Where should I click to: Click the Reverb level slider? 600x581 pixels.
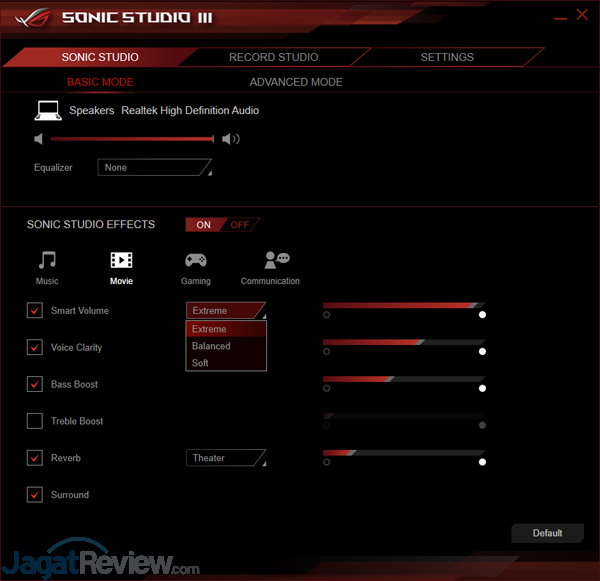pyautogui.click(x=404, y=452)
